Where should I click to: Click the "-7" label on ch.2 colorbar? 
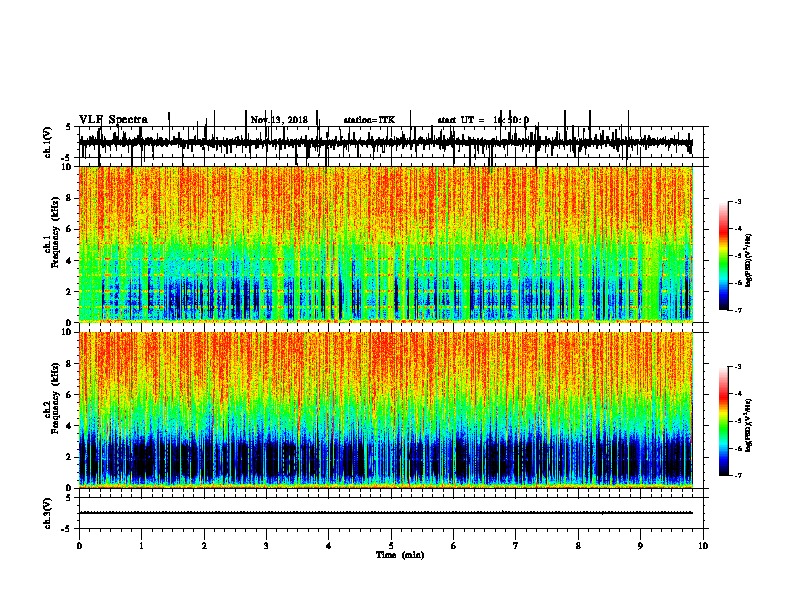coord(738,476)
